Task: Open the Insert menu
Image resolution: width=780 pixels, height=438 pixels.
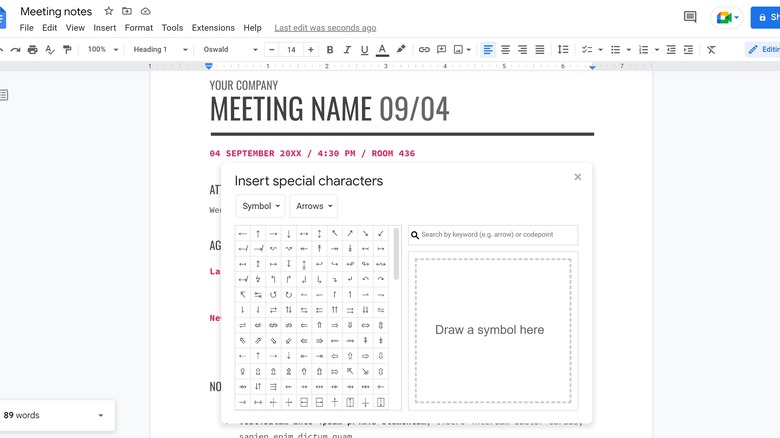Action: [105, 28]
